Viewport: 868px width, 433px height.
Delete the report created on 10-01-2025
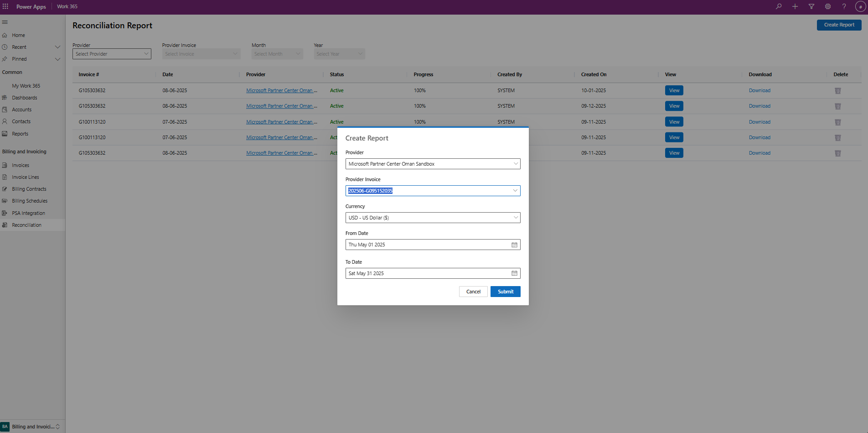[x=838, y=91]
